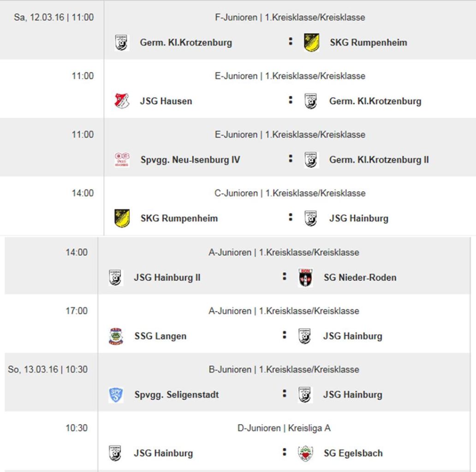This screenshot has width=476, height=472.
Task: Click the JSG Hainburg II team logo
Action: (115, 277)
